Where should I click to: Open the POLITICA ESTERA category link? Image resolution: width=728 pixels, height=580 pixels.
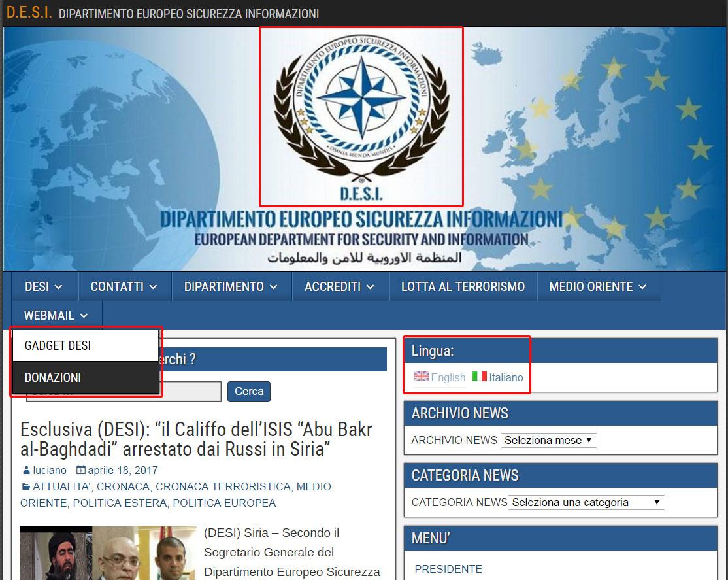(x=120, y=503)
